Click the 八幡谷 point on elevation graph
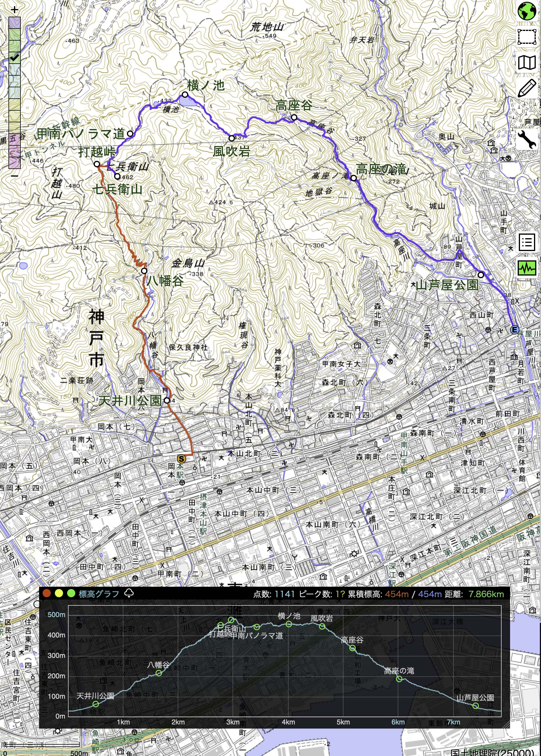This screenshot has width=541, height=756. point(159,673)
